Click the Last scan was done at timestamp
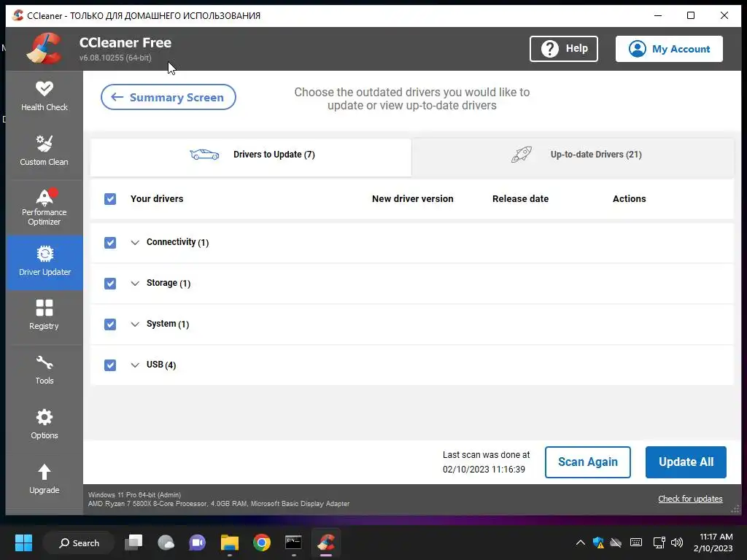This screenshot has height=560, width=747. click(486, 462)
